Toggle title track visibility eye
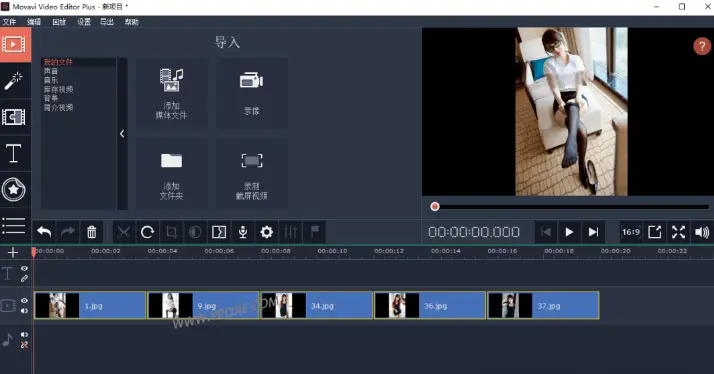 pyautogui.click(x=24, y=269)
